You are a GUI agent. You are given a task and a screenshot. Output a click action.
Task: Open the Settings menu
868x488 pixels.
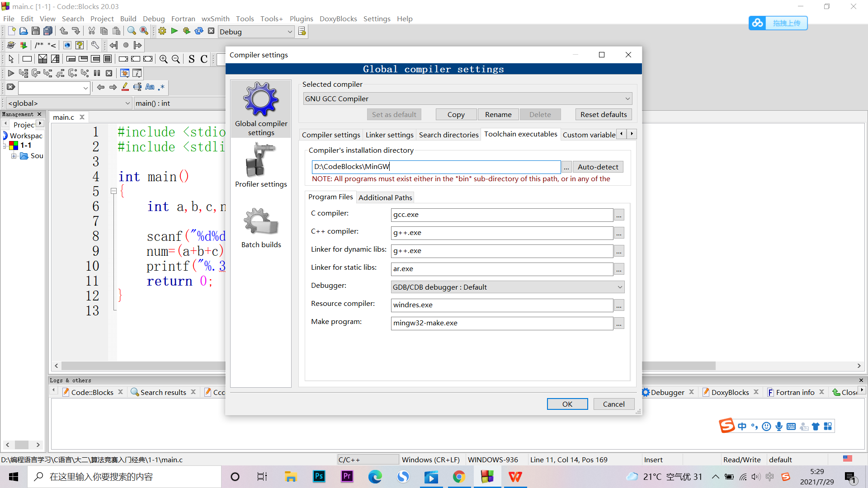click(x=377, y=19)
